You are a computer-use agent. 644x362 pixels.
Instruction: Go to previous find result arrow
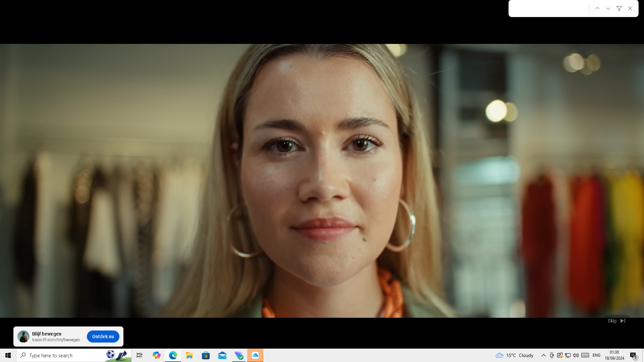point(597,8)
